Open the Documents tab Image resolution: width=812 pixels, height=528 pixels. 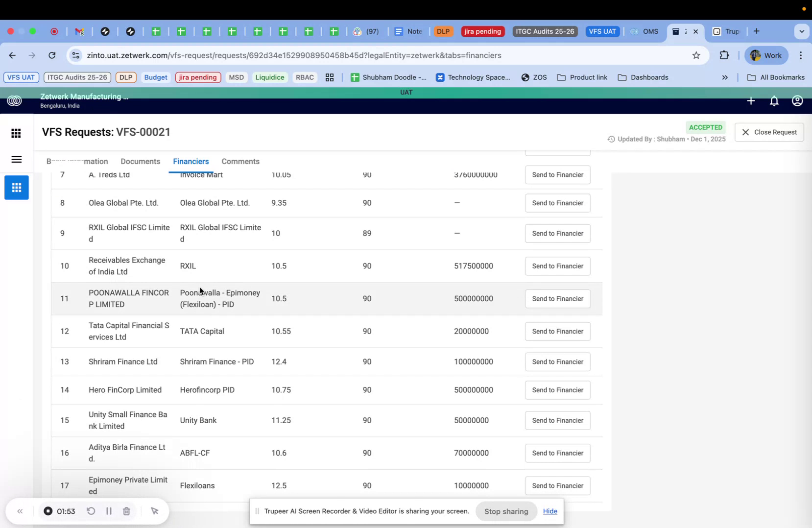pyautogui.click(x=140, y=161)
